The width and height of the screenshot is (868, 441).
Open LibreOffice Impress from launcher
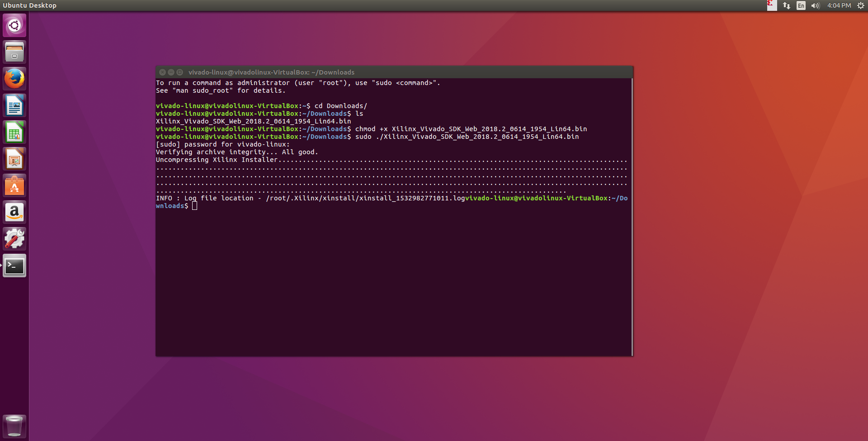click(14, 159)
